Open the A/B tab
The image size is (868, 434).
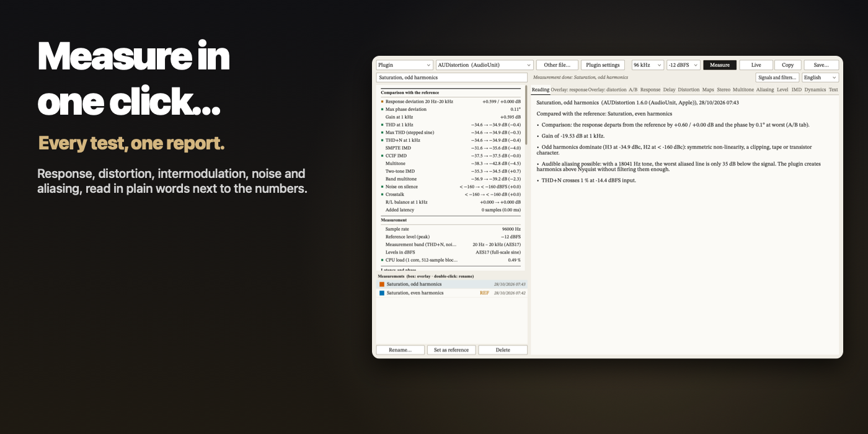point(633,90)
